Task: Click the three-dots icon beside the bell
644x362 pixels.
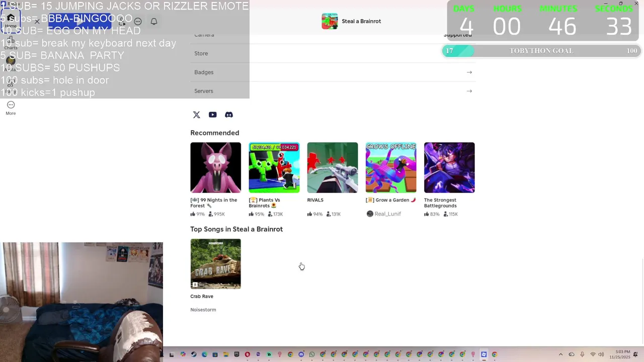Action: click(x=138, y=21)
